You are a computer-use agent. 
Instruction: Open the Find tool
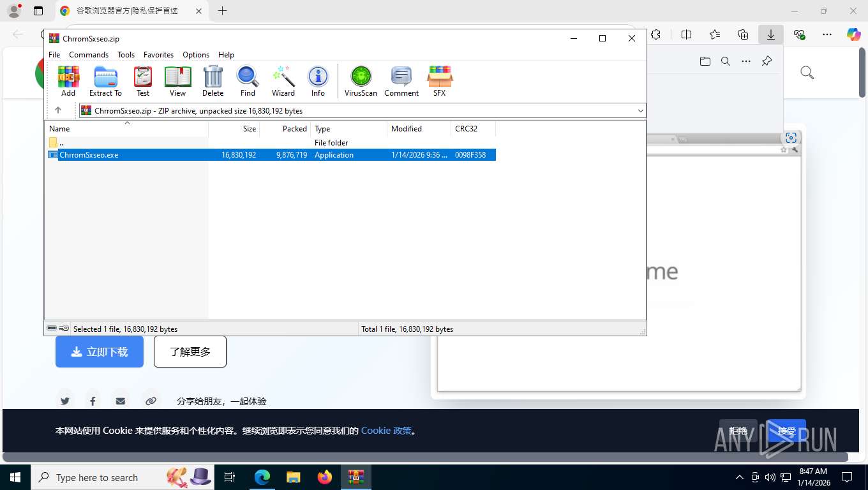(248, 81)
